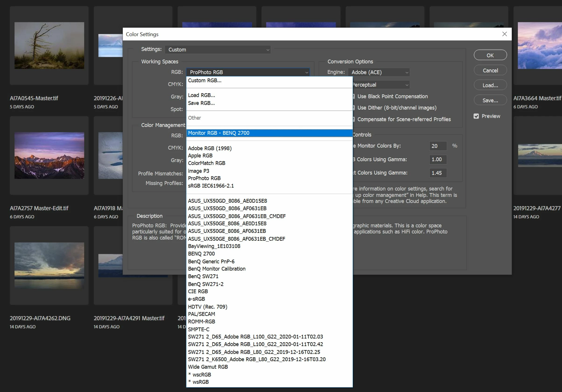Screen dimensions: 562x392
Task: Click the Load... button
Action: [490, 85]
